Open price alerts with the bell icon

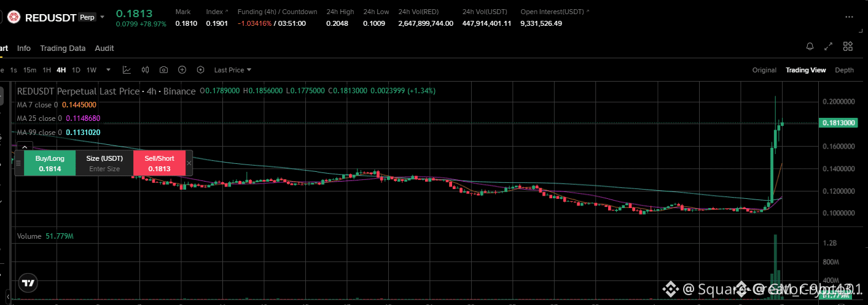(x=810, y=47)
